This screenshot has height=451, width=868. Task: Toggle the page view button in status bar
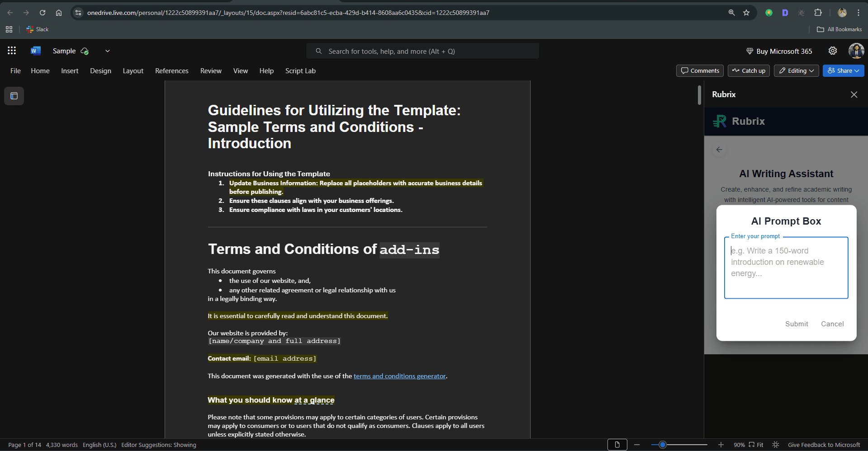(x=617, y=445)
